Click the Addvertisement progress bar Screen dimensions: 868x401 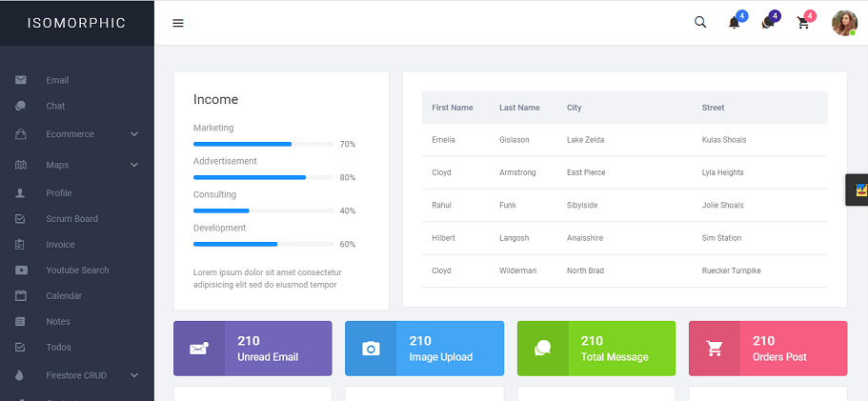point(263,177)
